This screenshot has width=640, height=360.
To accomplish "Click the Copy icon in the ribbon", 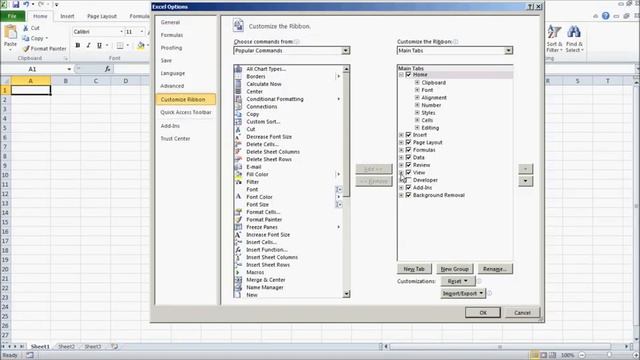I will [x=26, y=38].
